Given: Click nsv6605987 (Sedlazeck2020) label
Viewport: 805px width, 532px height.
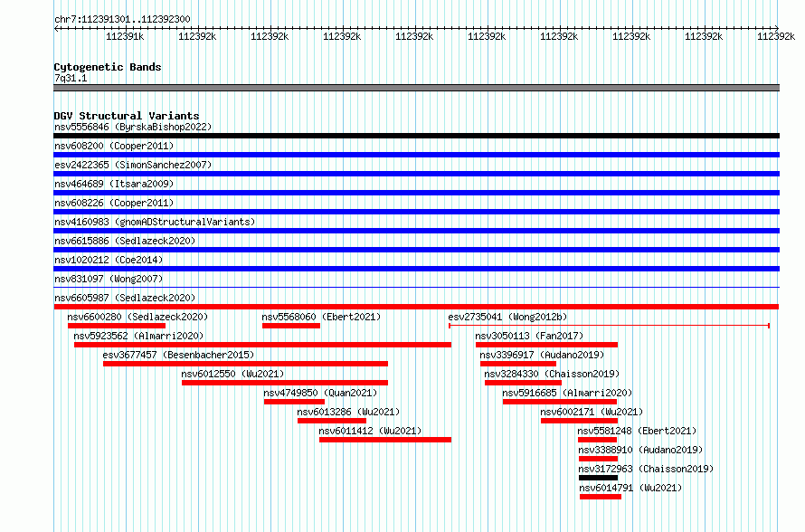Looking at the screenshot, I should (125, 298).
